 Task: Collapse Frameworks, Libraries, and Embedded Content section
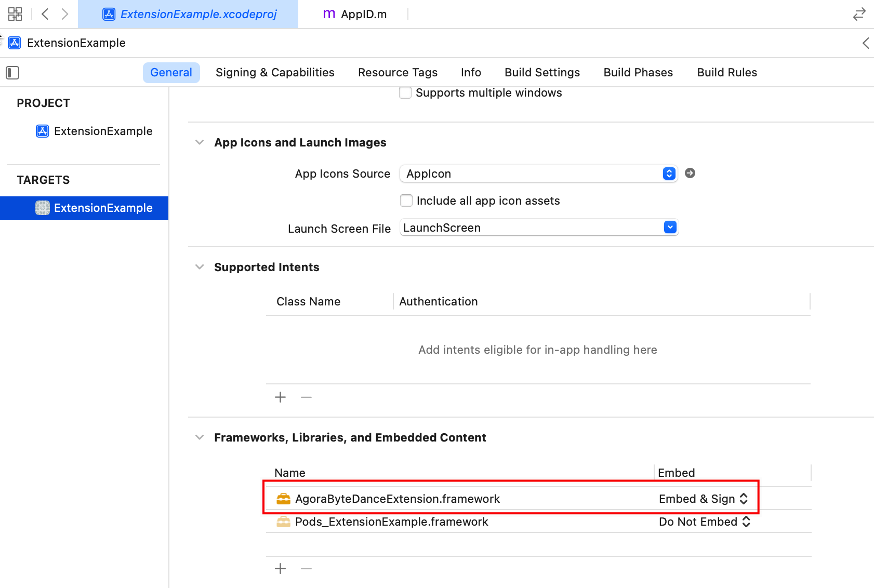tap(200, 437)
